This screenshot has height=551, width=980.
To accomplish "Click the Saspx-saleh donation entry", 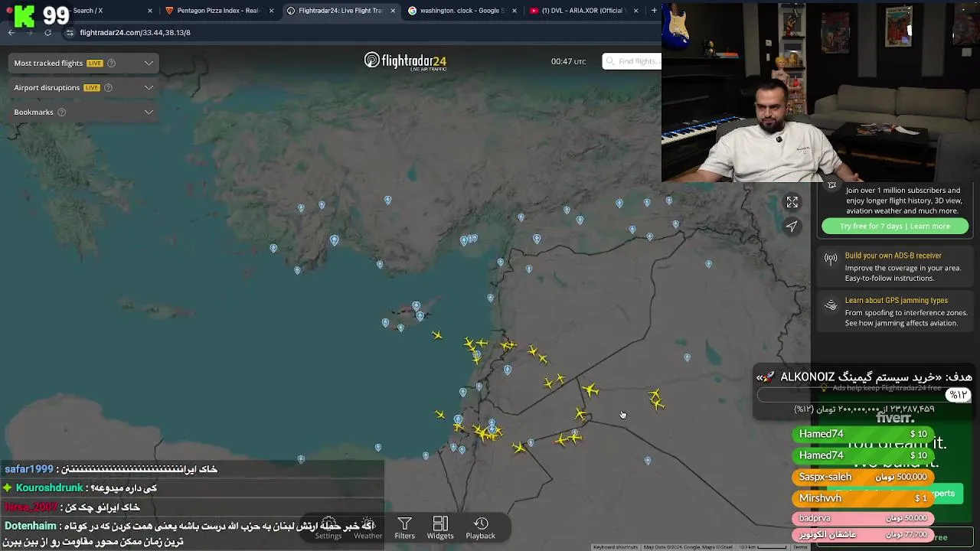I will pyautogui.click(x=863, y=477).
